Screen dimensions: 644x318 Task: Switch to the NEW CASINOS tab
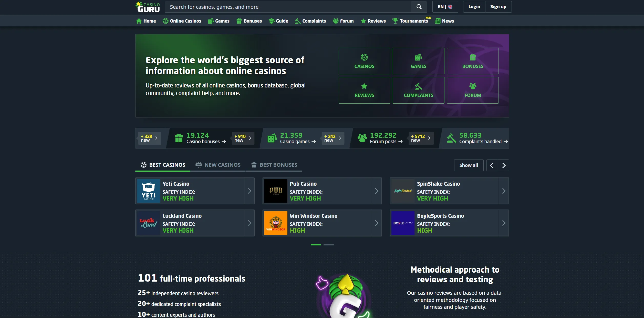pos(218,165)
